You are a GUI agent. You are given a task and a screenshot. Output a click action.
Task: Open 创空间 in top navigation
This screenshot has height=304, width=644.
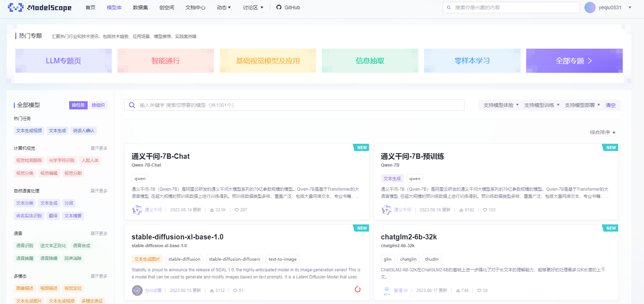click(167, 7)
